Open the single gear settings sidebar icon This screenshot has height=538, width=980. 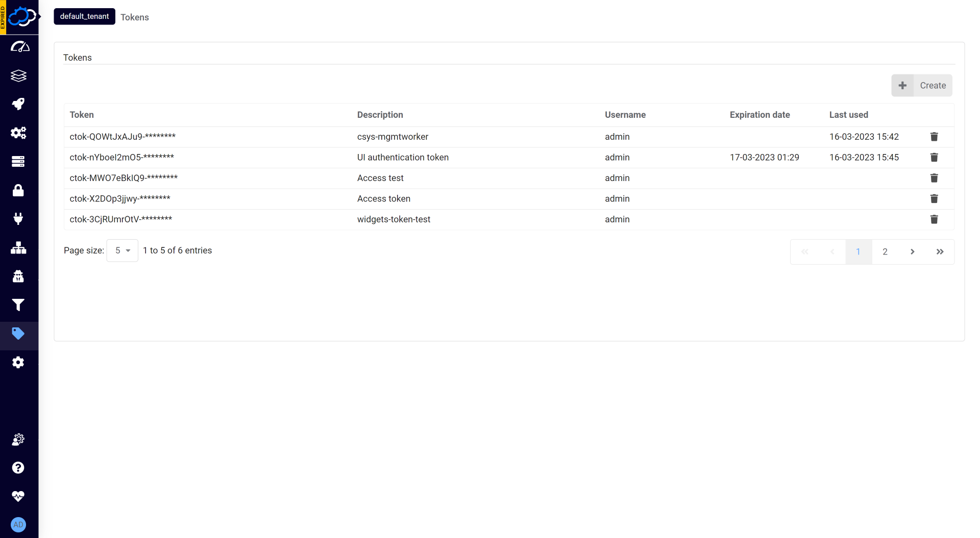[18, 363]
